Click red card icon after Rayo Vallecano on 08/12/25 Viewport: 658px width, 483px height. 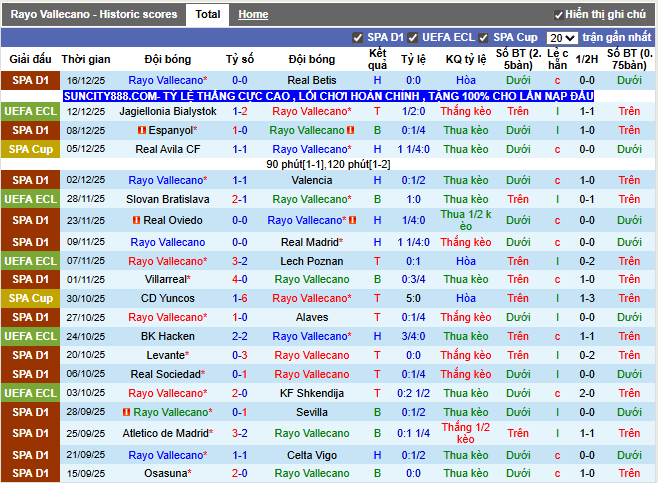tap(350, 131)
